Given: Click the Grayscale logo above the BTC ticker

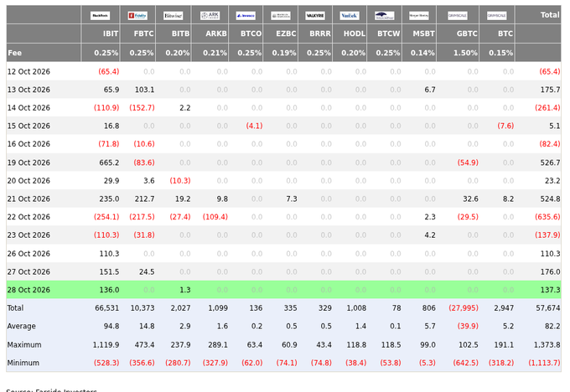Looking at the screenshot, I should tap(496, 16).
